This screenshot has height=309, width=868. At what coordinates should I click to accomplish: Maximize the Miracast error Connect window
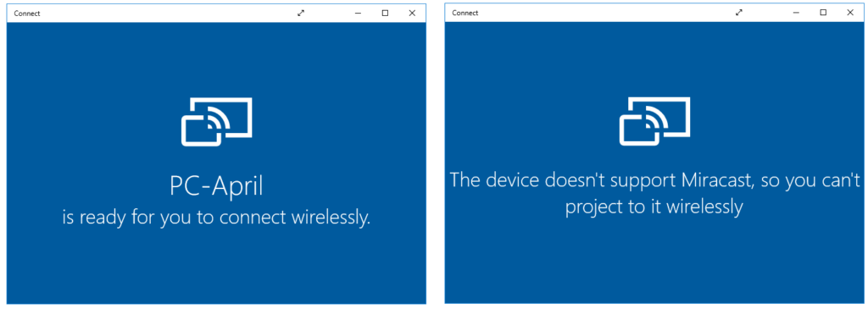click(823, 12)
